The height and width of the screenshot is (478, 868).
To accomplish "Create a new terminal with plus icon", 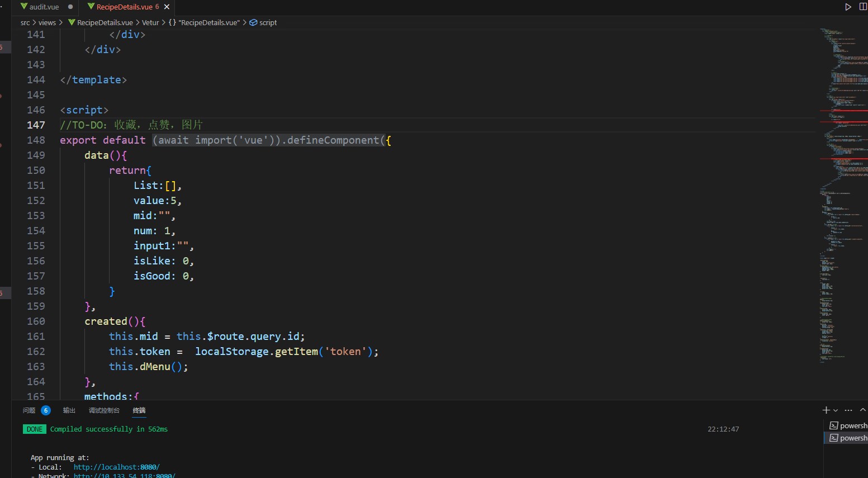I will [x=826, y=410].
